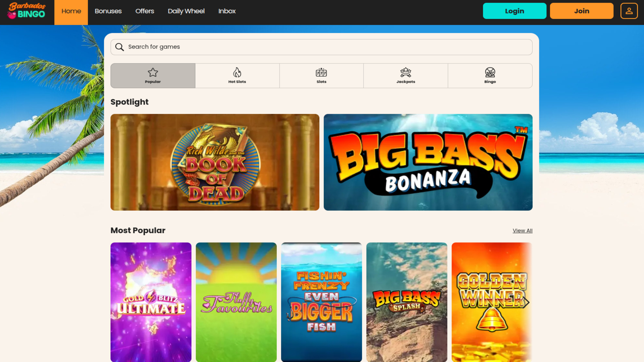Click the search magnifier icon
The height and width of the screenshot is (362, 644).
point(120,47)
